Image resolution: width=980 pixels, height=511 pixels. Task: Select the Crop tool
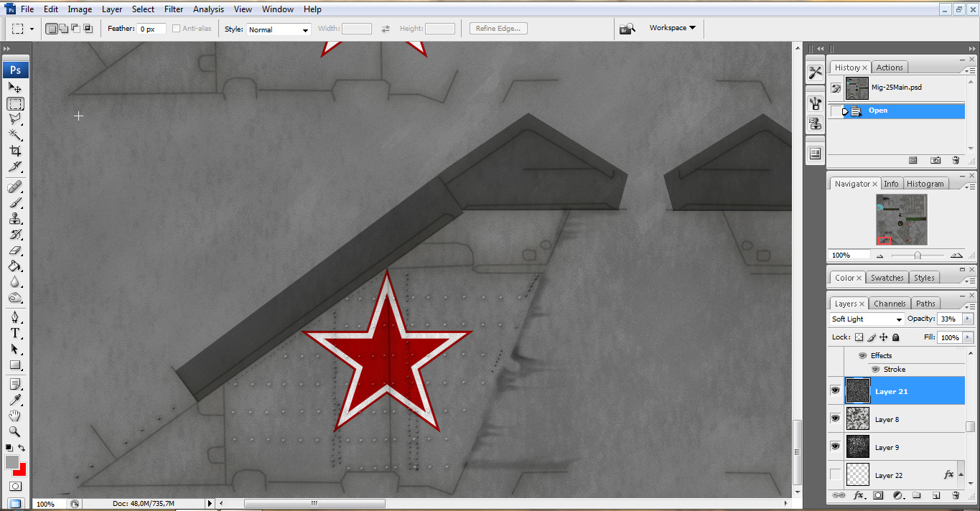(x=15, y=151)
